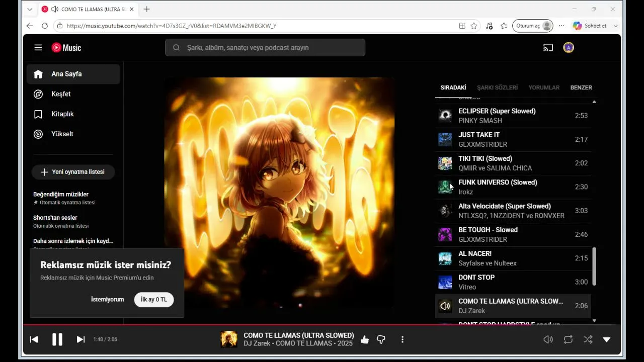
Task: Seek using the red song progress bar
Action: coord(322,325)
